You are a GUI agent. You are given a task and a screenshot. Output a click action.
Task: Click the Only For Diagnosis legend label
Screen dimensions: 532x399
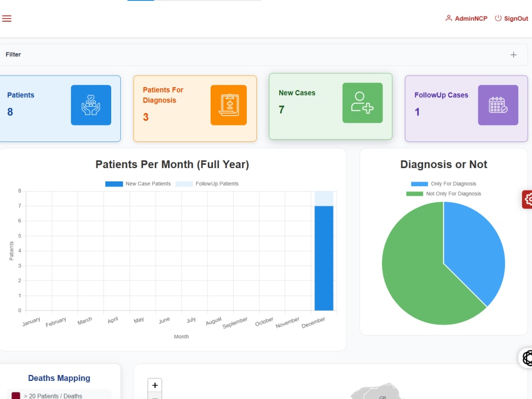[453, 184]
